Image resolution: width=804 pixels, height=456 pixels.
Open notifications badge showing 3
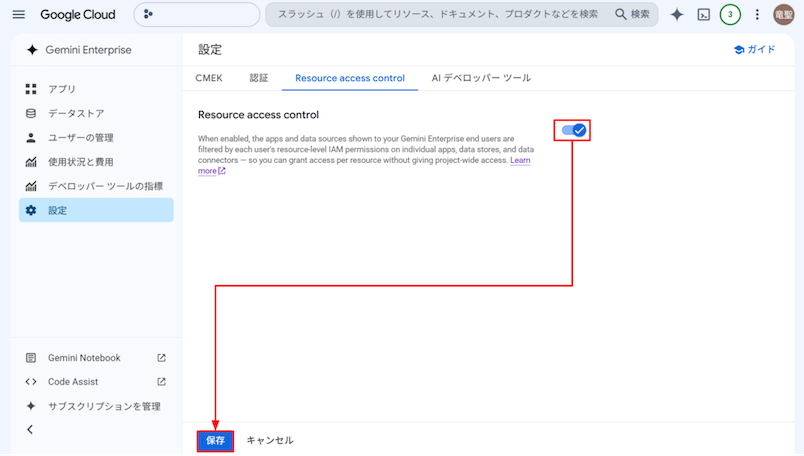[x=730, y=14]
